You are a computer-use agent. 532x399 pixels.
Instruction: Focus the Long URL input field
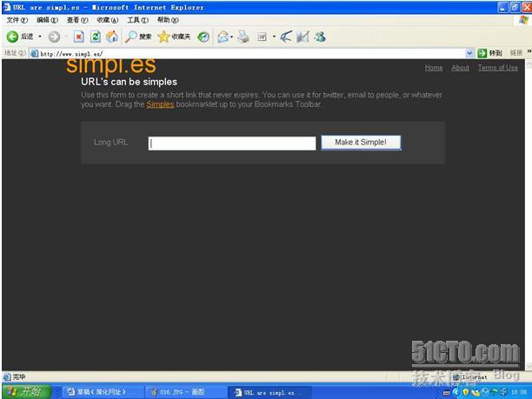[232, 143]
